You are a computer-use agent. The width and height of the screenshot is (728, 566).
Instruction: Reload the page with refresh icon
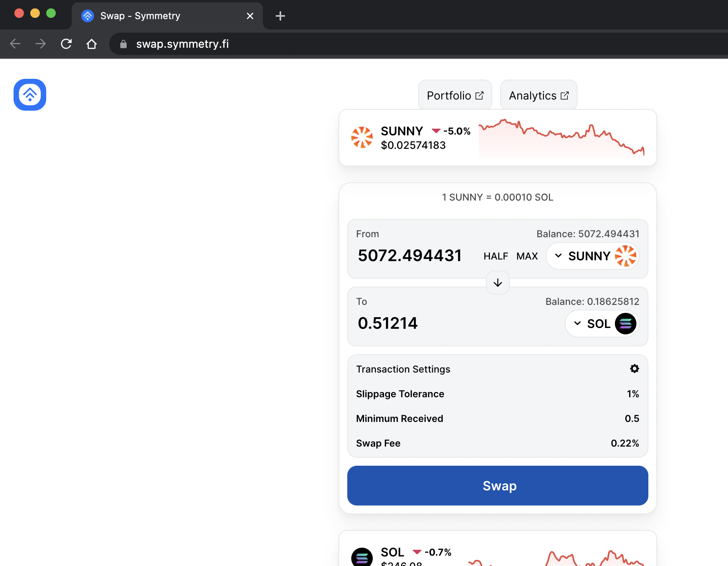[66, 44]
